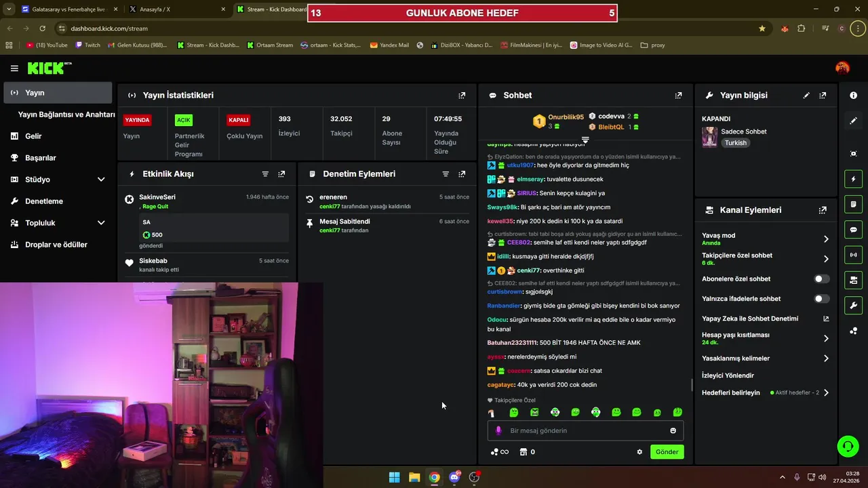Toggle moderation log widget in right sidebar
The width and height of the screenshot is (868, 488).
pyautogui.click(x=853, y=204)
